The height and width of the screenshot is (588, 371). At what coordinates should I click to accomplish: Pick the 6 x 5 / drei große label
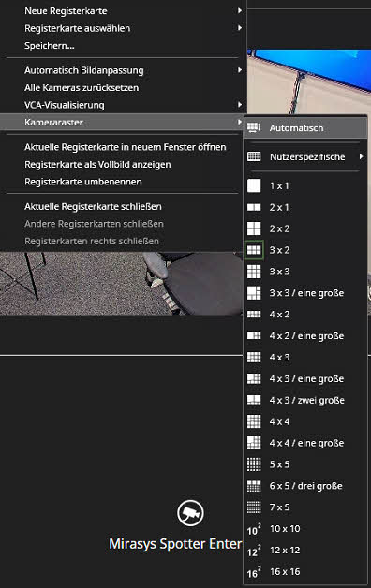point(305,486)
